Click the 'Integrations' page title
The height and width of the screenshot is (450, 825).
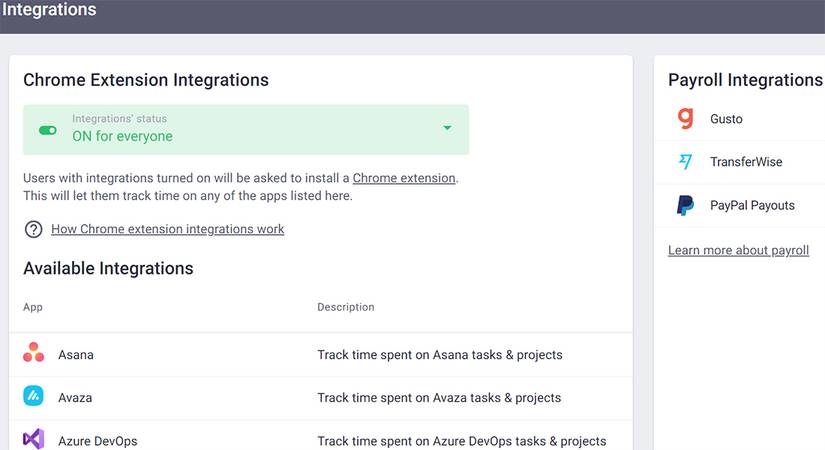pyautogui.click(x=49, y=9)
